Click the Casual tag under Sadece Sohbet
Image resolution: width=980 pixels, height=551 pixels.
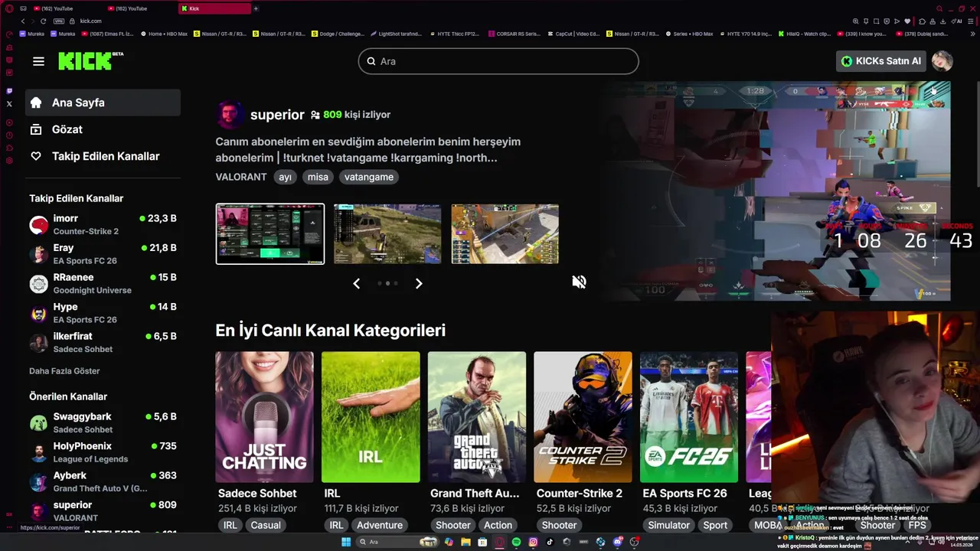[x=266, y=525]
